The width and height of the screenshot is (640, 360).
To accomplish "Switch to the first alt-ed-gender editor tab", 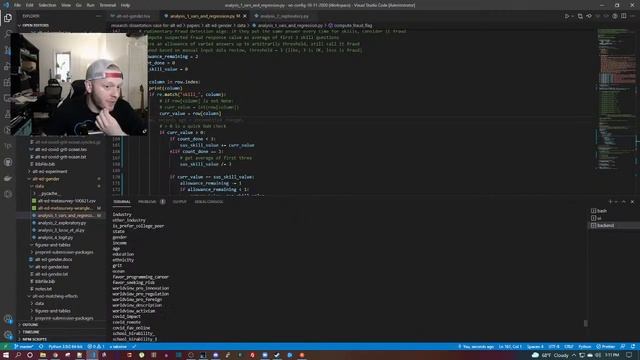I will click(x=133, y=16).
